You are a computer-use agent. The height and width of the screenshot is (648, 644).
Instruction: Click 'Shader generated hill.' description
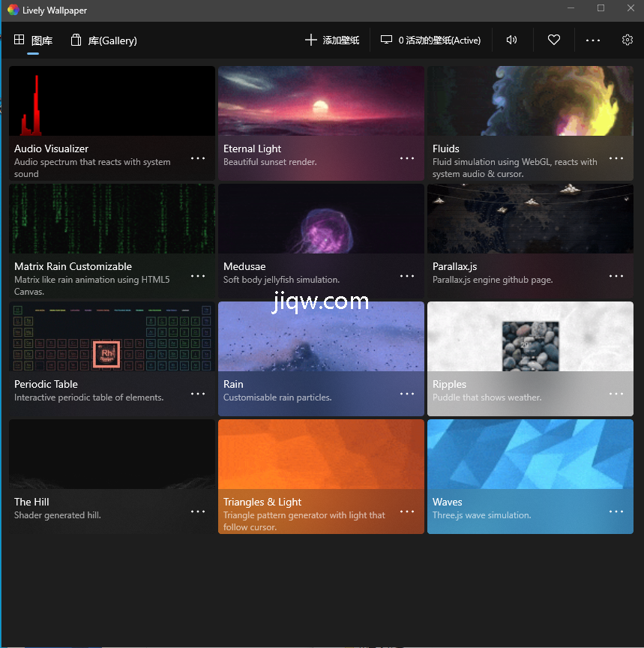click(x=58, y=515)
